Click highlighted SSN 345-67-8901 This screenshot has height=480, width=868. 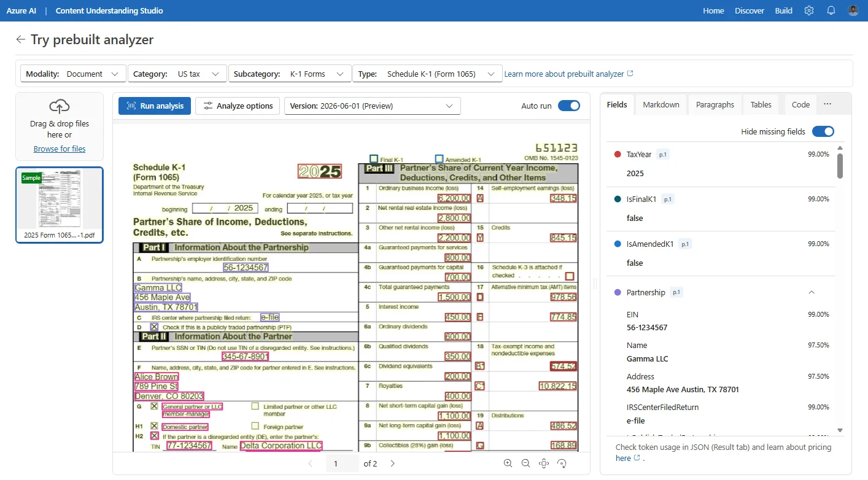(x=246, y=357)
